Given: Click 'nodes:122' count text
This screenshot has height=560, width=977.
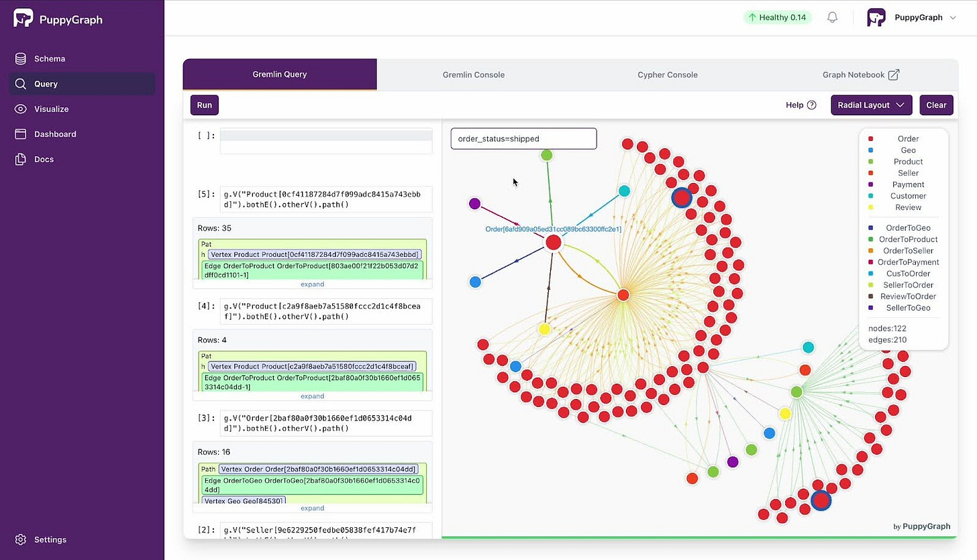Looking at the screenshot, I should (x=887, y=329).
